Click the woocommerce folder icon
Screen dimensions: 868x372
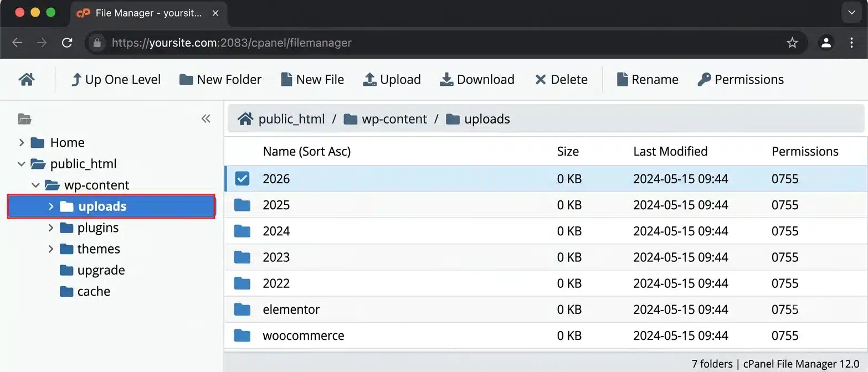[242, 335]
